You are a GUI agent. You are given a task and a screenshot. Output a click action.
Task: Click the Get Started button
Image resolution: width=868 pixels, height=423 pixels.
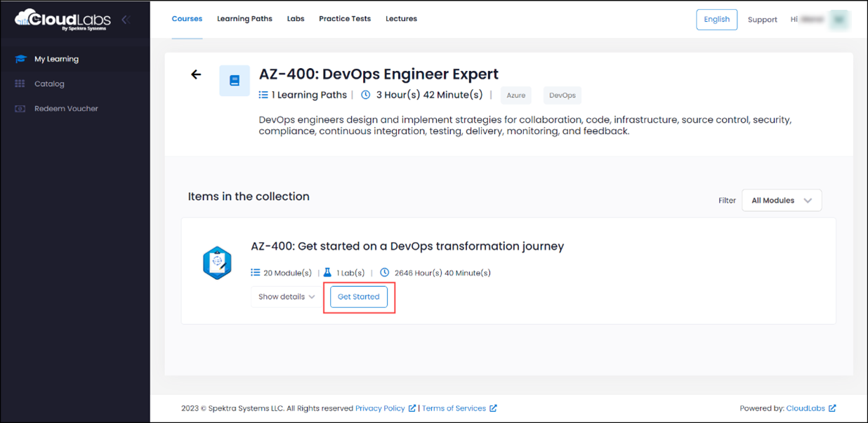pos(359,297)
